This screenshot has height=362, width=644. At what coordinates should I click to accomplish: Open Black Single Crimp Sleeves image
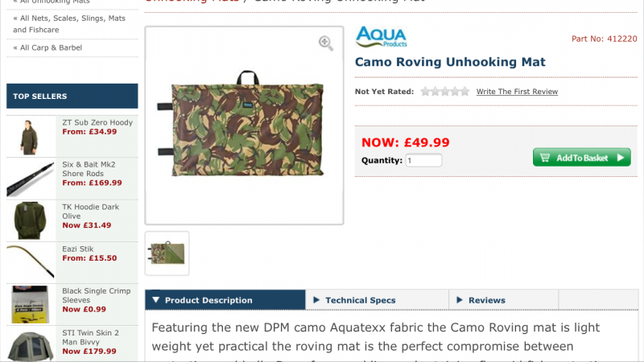pos(31,303)
